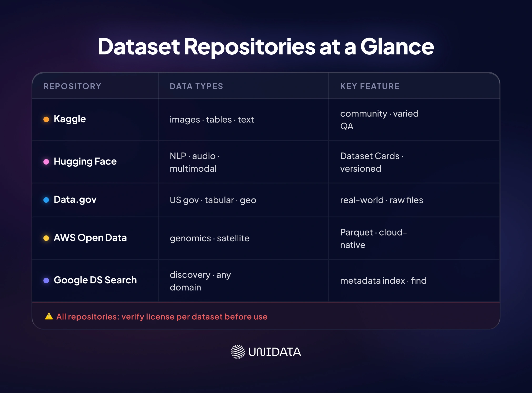Viewport: 532px width, 393px height.
Task: Click the blue dot beside Data.gov
Action: coord(46,200)
